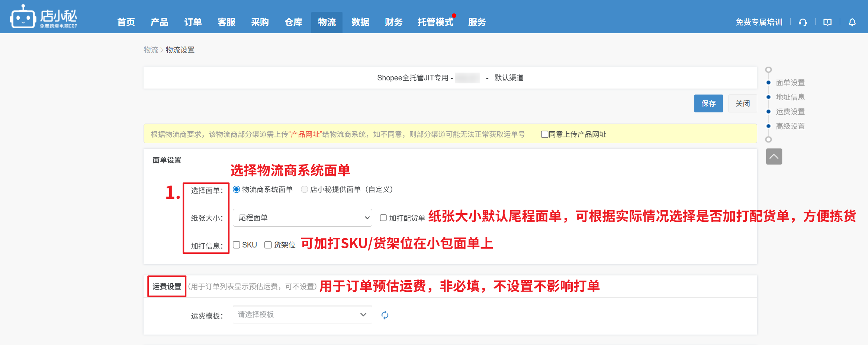Click the 关闭 button
This screenshot has height=345, width=868.
coord(742,103)
